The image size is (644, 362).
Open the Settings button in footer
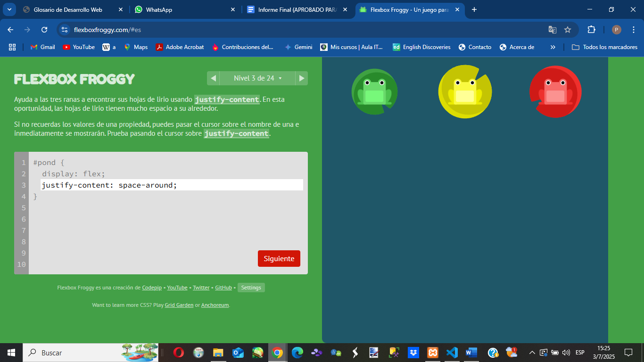click(x=251, y=288)
